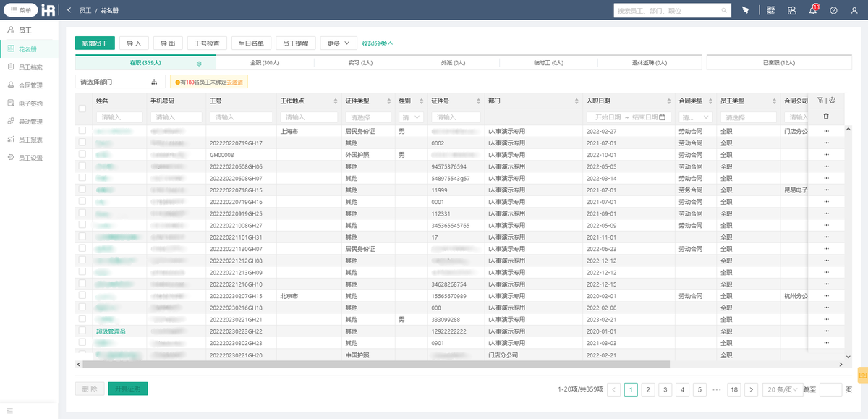The height and width of the screenshot is (419, 868).
Task: Open the user profile icon
Action: (x=854, y=10)
